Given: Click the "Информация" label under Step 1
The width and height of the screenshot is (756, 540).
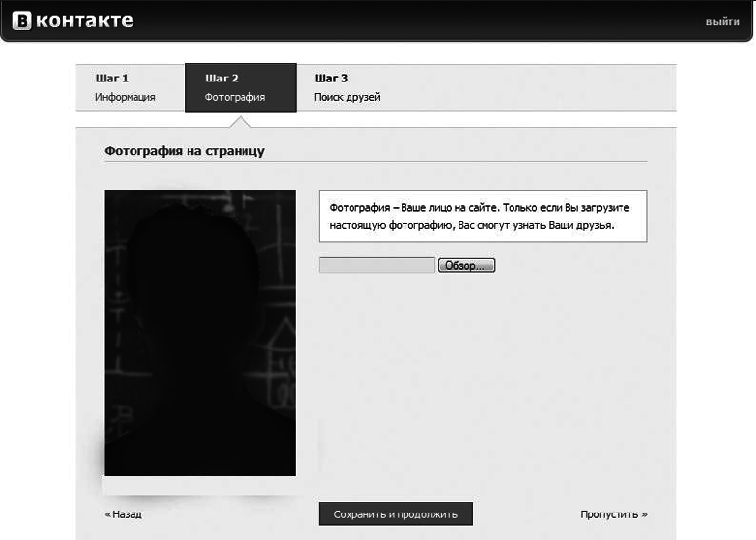Looking at the screenshot, I should pos(125,98).
